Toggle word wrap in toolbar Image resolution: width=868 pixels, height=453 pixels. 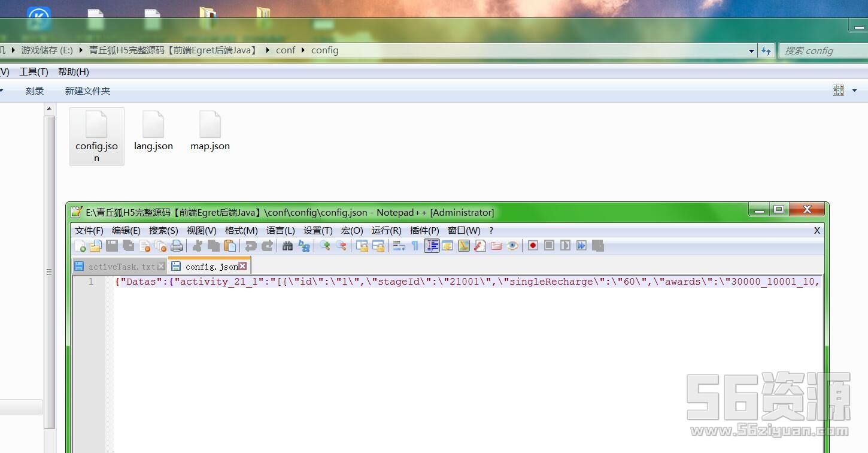click(x=399, y=246)
